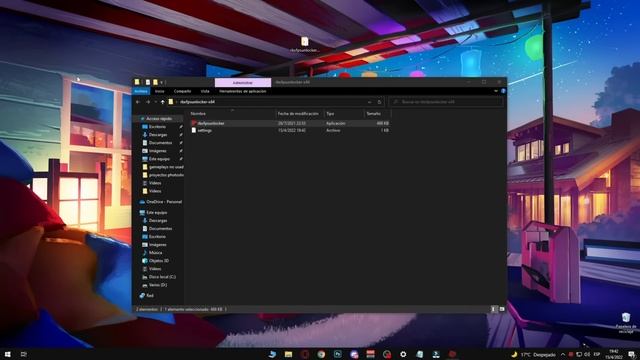Select the Administrar contextual tab

pos(243,82)
